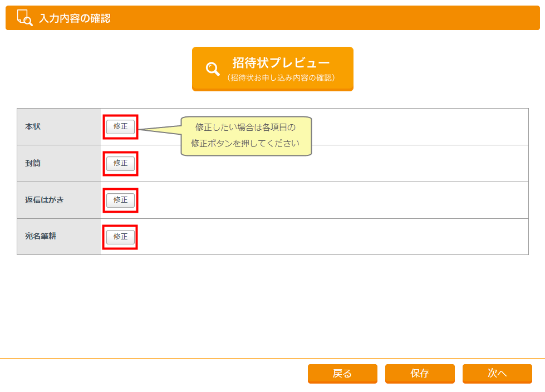
Task: Click empty white cell in 封筒 row
Action: click(x=334, y=164)
